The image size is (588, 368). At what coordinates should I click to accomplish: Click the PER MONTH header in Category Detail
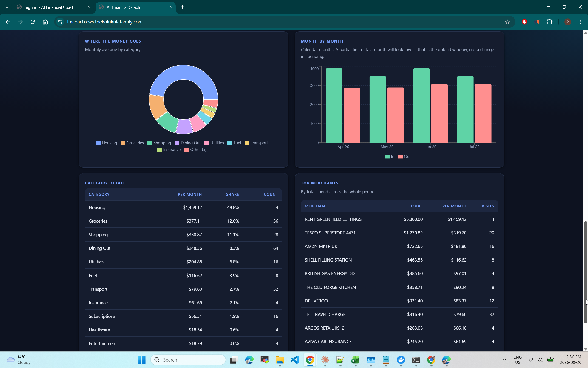(x=190, y=195)
